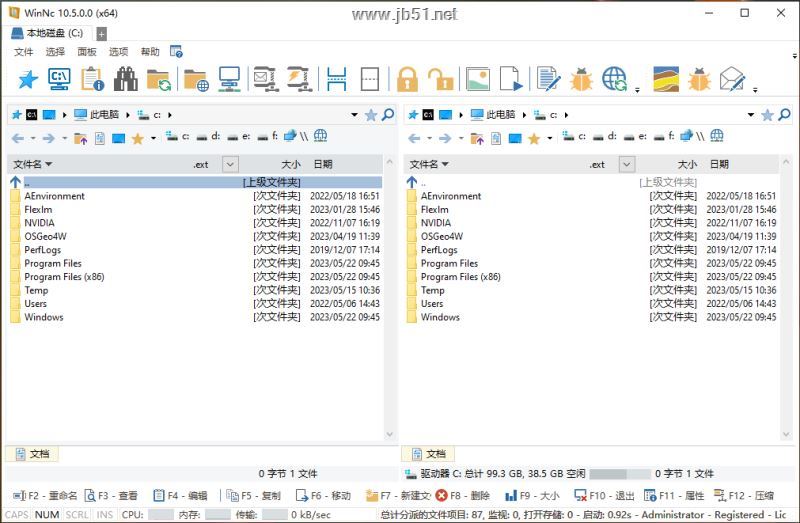Screen dimensions: 800x523
Task: Click F2 - 重命名 rename button
Action: coord(45,495)
